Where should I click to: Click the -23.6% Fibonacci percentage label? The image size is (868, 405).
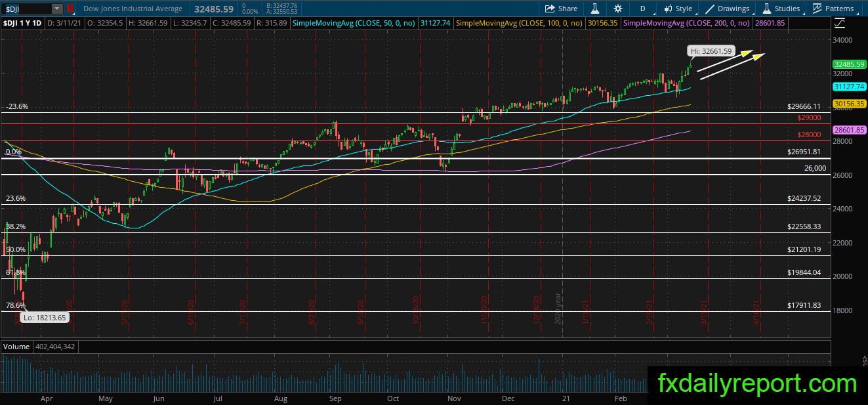pos(17,106)
